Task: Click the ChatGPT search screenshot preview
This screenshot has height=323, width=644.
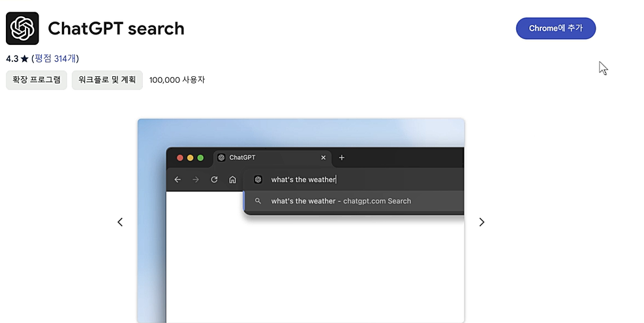Action: 301,221
